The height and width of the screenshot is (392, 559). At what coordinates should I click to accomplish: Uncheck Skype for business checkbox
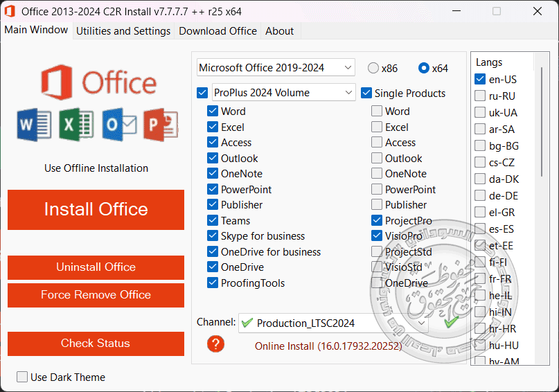[x=213, y=235]
